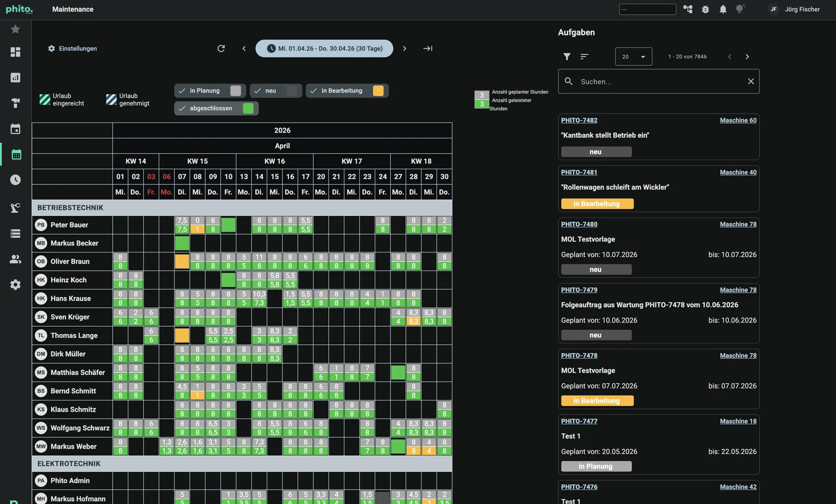Open the date range picker
Image resolution: width=836 pixels, height=504 pixels.
click(x=324, y=48)
